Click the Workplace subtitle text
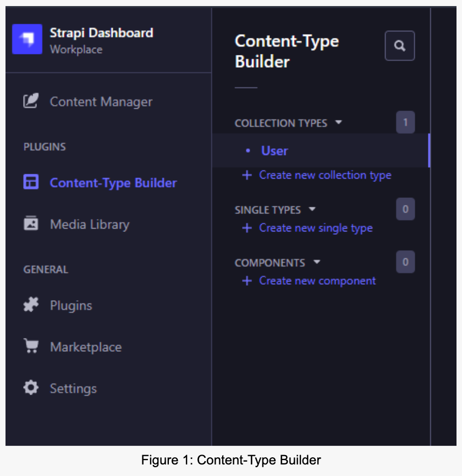The height and width of the screenshot is (476, 462). [76, 49]
